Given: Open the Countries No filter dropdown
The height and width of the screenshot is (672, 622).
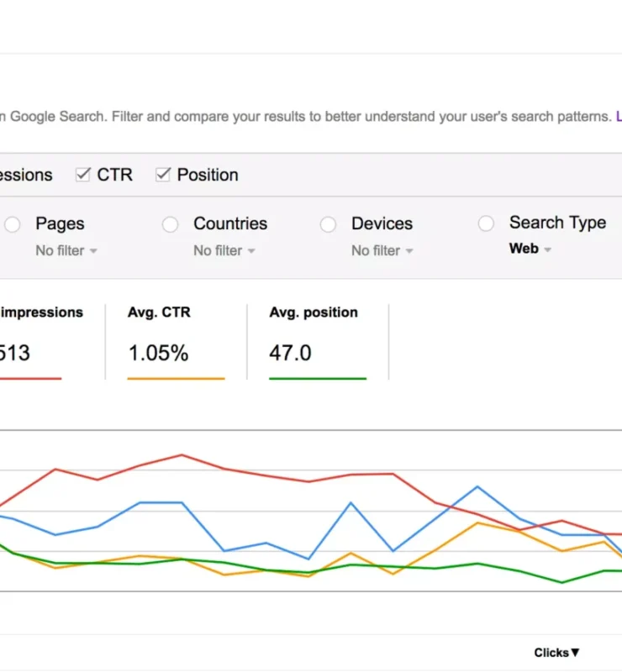Looking at the screenshot, I should tap(224, 250).
